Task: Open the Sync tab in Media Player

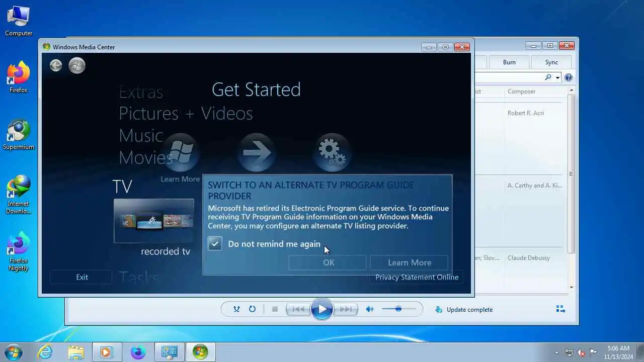Action: coord(551,62)
